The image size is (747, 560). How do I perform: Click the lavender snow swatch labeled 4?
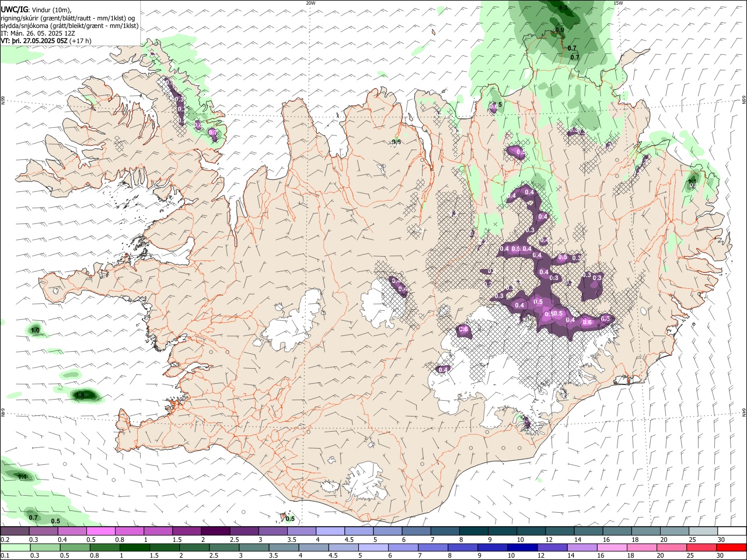pos(330,531)
